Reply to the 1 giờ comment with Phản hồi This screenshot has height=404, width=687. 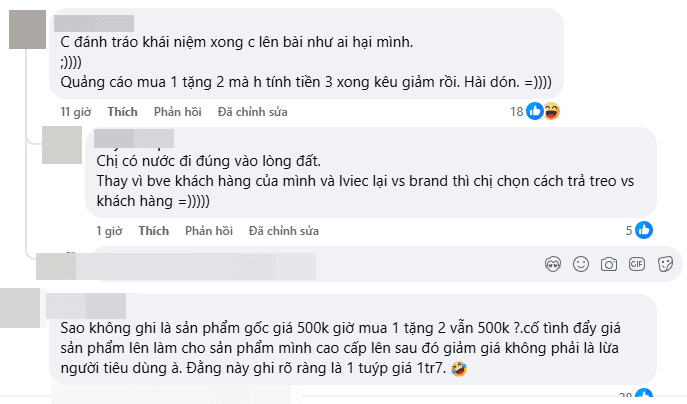(x=208, y=230)
